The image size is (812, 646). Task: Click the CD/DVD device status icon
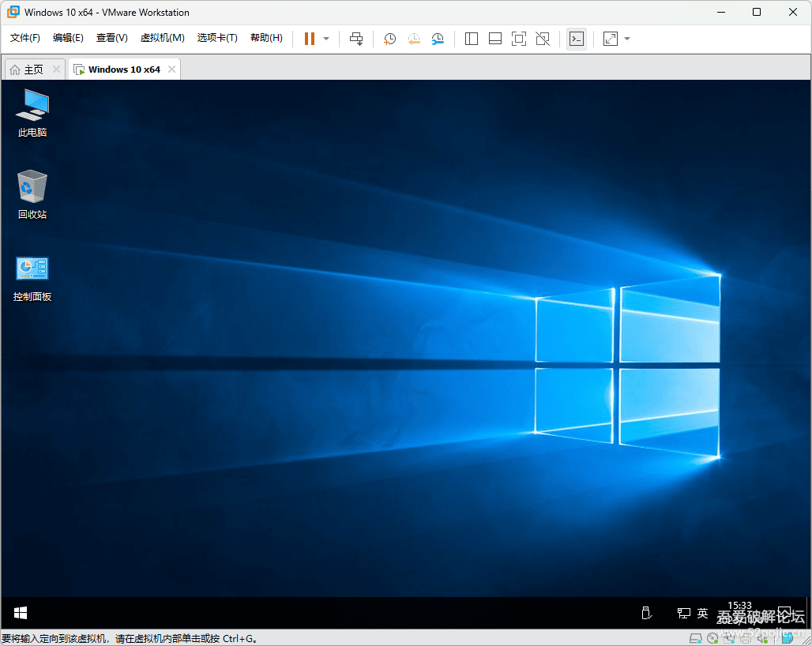pos(712,638)
